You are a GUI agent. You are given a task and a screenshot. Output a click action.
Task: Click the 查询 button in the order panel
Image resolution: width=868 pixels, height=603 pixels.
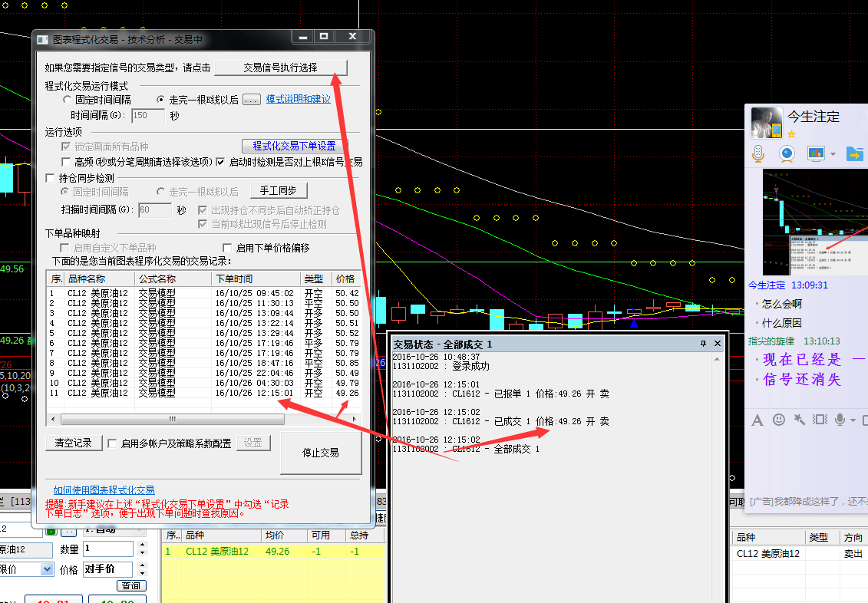pos(131,586)
